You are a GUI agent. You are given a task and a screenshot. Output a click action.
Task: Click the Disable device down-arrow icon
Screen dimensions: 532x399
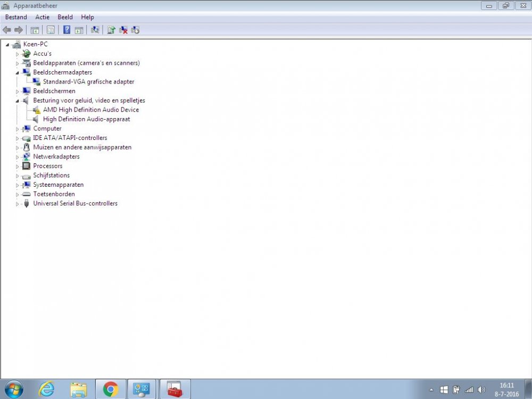click(135, 30)
